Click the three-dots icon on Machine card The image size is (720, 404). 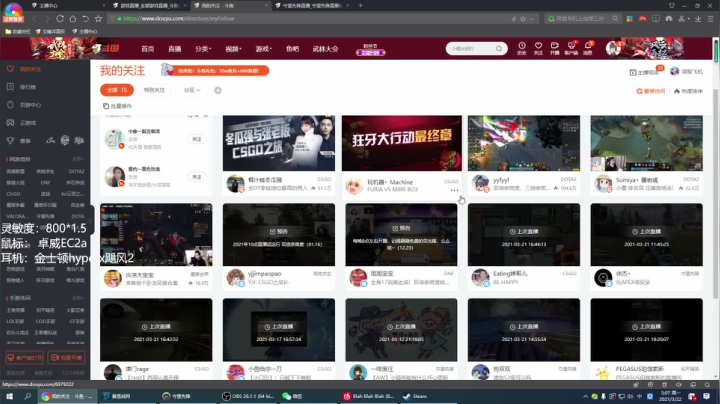point(454,190)
